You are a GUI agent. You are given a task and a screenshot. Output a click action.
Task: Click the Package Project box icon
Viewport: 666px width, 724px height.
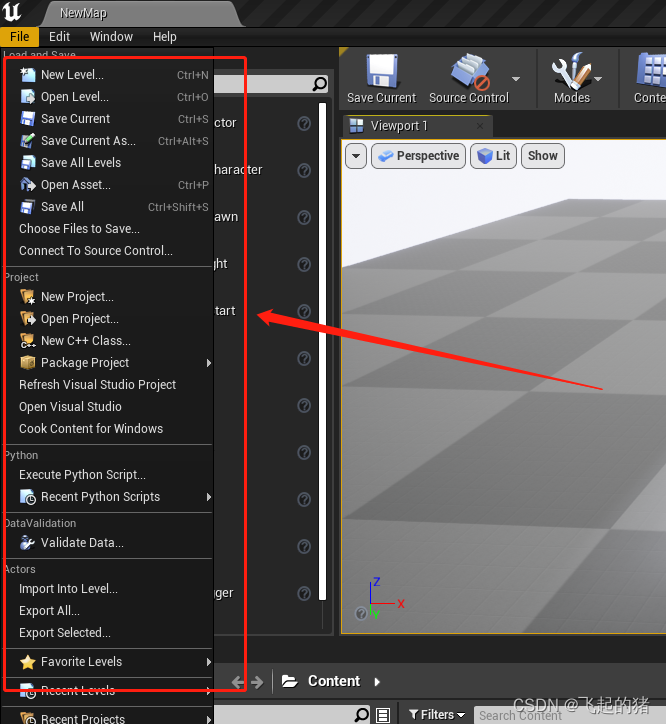[x=28, y=363]
